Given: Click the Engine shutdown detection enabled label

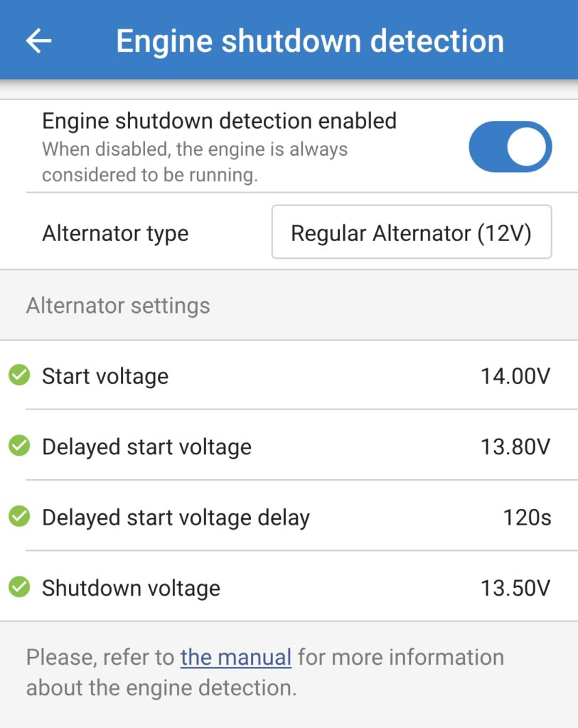Looking at the screenshot, I should 219,121.
